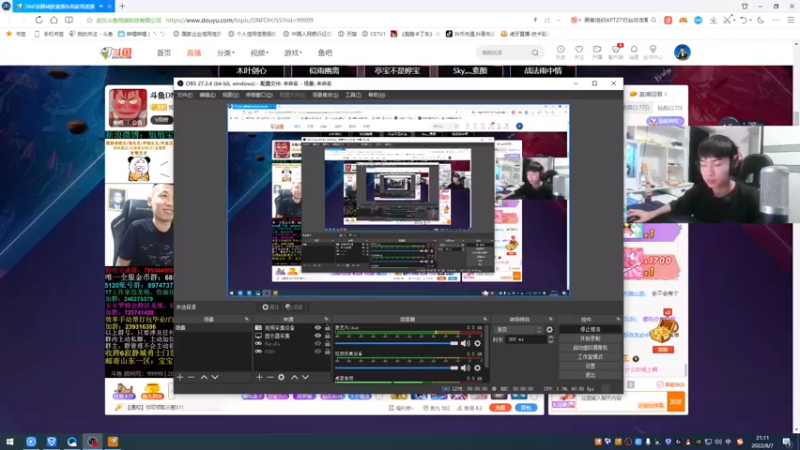Add a new scene with plus icon
The width and height of the screenshot is (800, 450).
[x=180, y=377]
